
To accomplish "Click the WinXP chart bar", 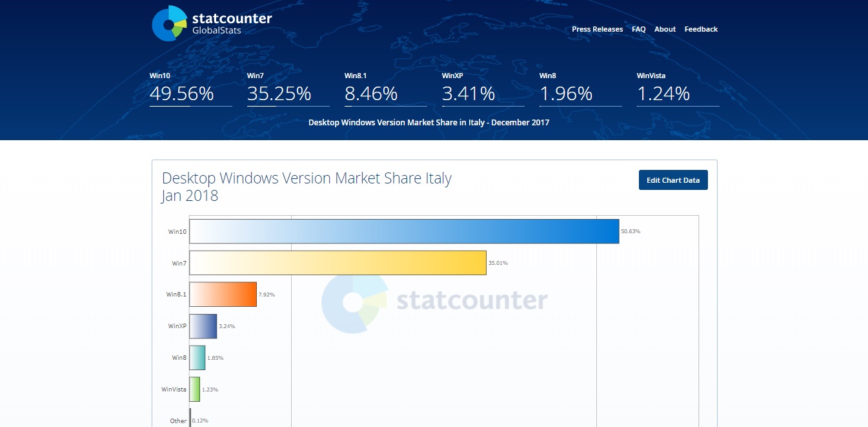I will coord(203,326).
